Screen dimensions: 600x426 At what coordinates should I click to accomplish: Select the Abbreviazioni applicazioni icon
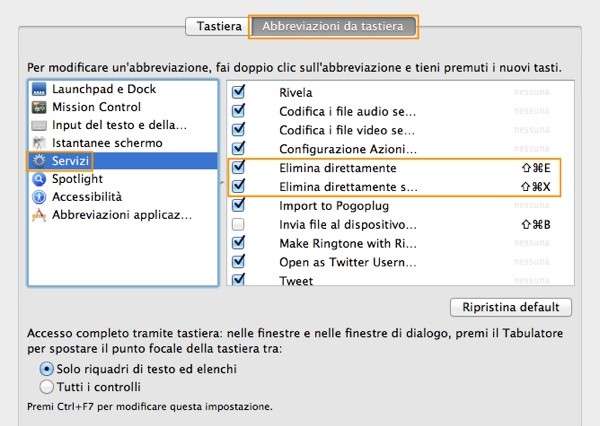[x=39, y=215]
